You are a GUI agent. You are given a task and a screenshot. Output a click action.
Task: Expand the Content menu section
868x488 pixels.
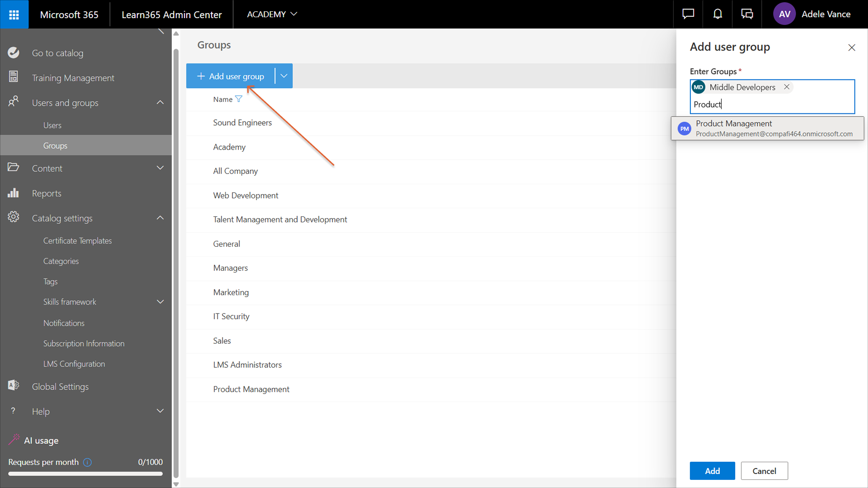(160, 168)
